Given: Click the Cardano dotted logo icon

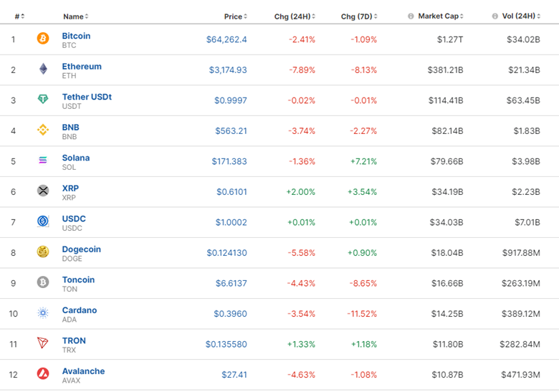Looking at the screenshot, I should click(x=43, y=312).
